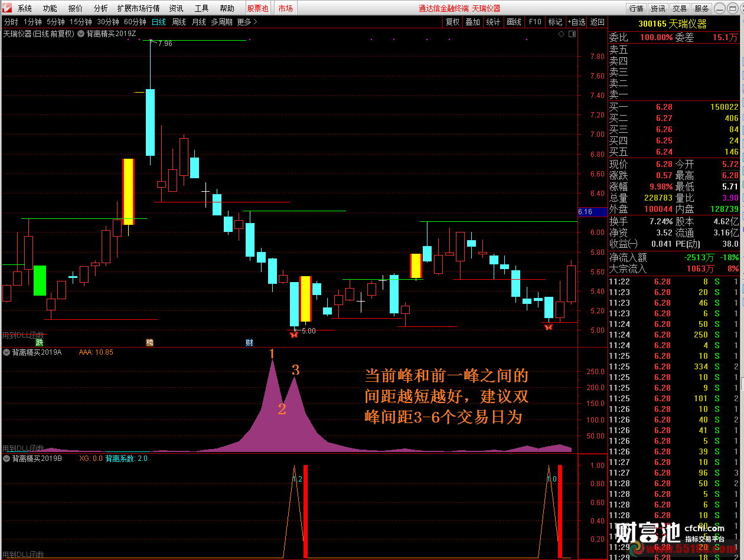Open the 报价 menu
The width and height of the screenshot is (744, 560).
point(76,8)
